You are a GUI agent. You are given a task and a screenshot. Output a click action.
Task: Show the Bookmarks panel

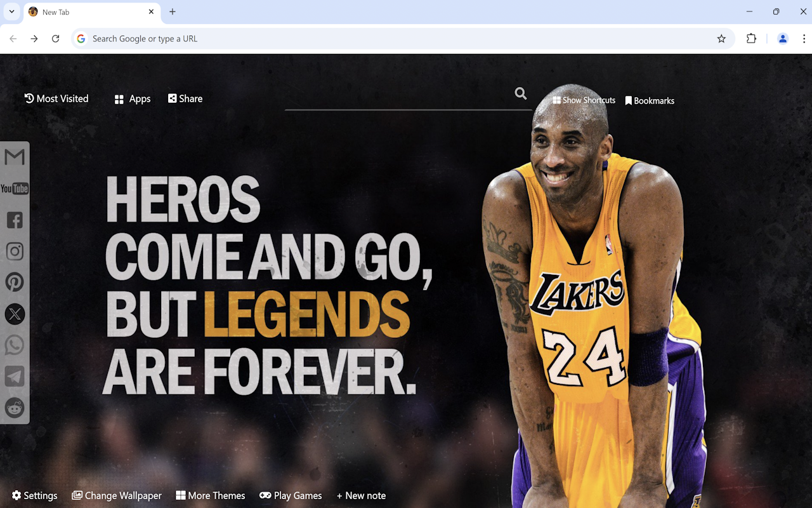[650, 100]
